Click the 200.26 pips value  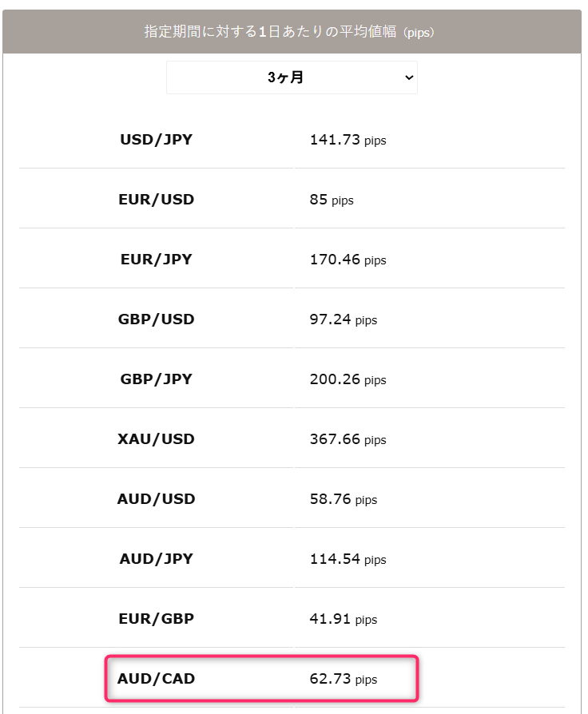point(348,379)
